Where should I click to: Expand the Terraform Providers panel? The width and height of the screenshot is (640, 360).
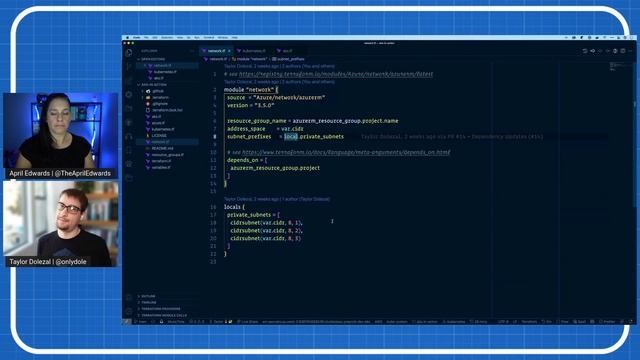point(160,309)
